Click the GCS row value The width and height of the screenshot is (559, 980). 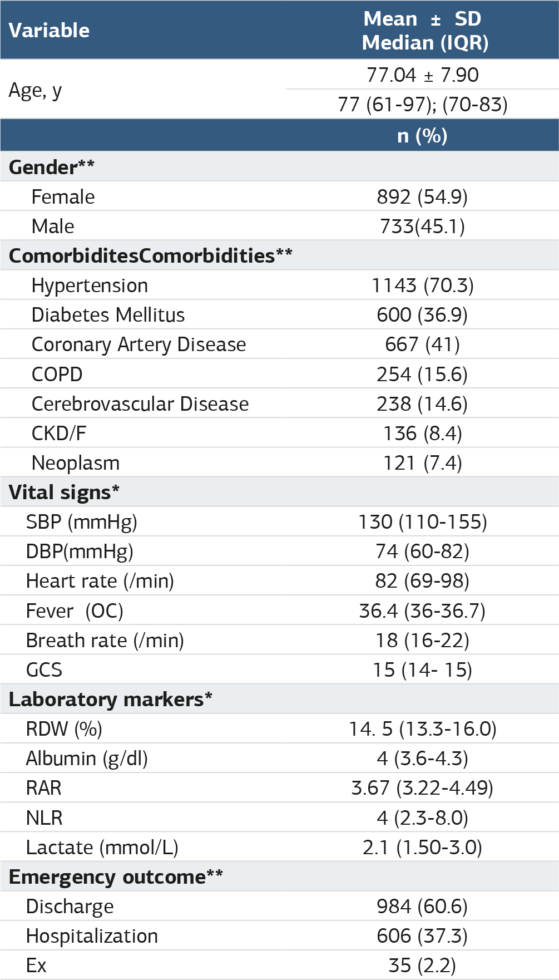click(x=422, y=670)
